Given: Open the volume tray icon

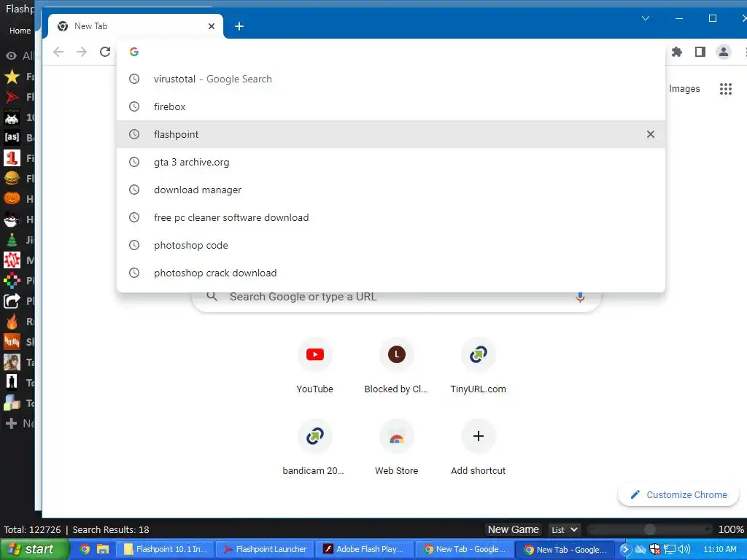Looking at the screenshot, I should click(x=684, y=549).
